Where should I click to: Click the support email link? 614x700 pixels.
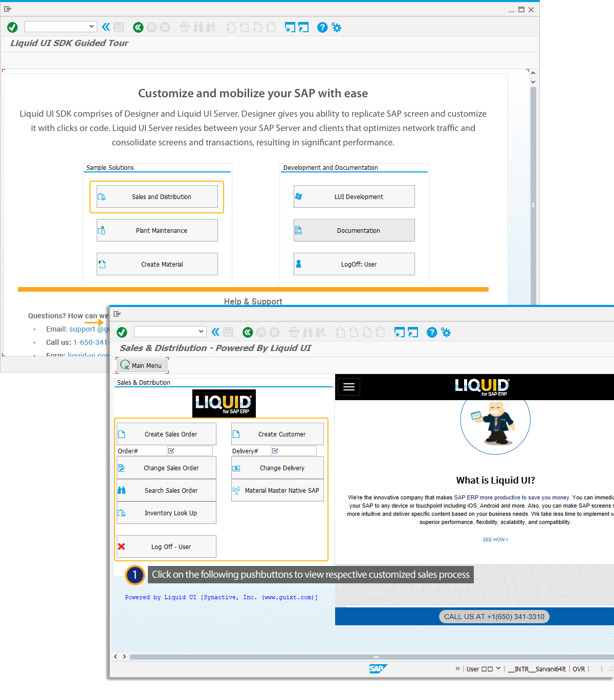pyautogui.click(x=89, y=329)
